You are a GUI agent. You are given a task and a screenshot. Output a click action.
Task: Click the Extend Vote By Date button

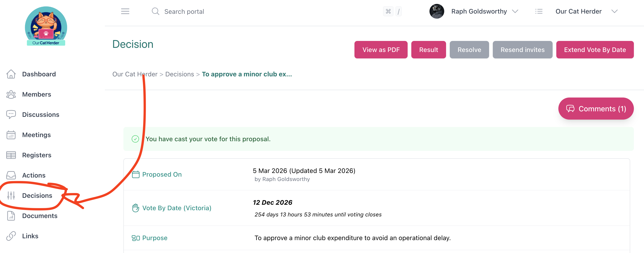pos(595,49)
